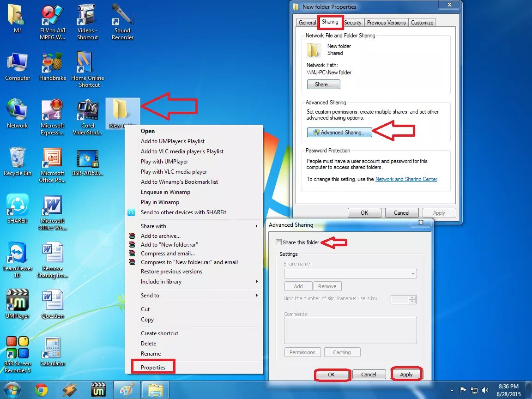The width and height of the screenshot is (532, 399).
Task: Open the Customize tab
Action: (x=422, y=22)
